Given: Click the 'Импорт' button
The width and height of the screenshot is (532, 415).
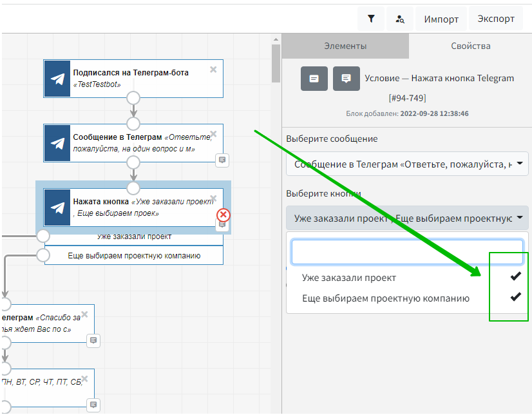Looking at the screenshot, I should click(x=441, y=19).
